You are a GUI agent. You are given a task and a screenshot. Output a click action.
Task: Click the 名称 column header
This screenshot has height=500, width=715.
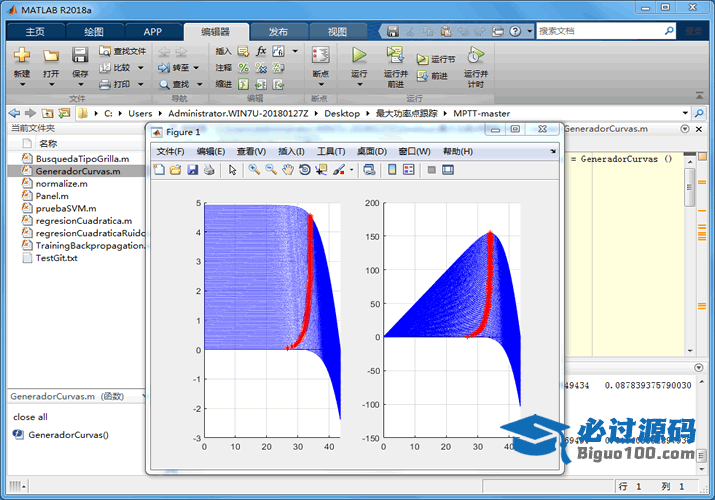pos(48,144)
